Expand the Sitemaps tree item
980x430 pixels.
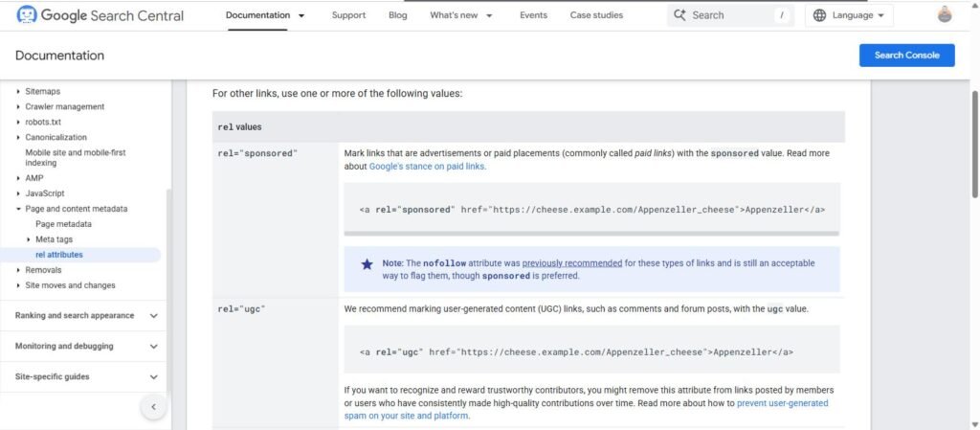point(19,91)
